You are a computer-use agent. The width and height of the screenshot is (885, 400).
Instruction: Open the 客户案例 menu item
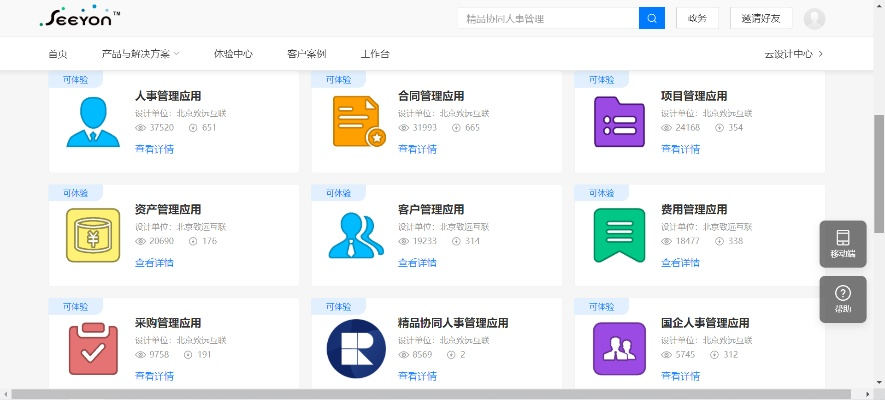point(306,54)
